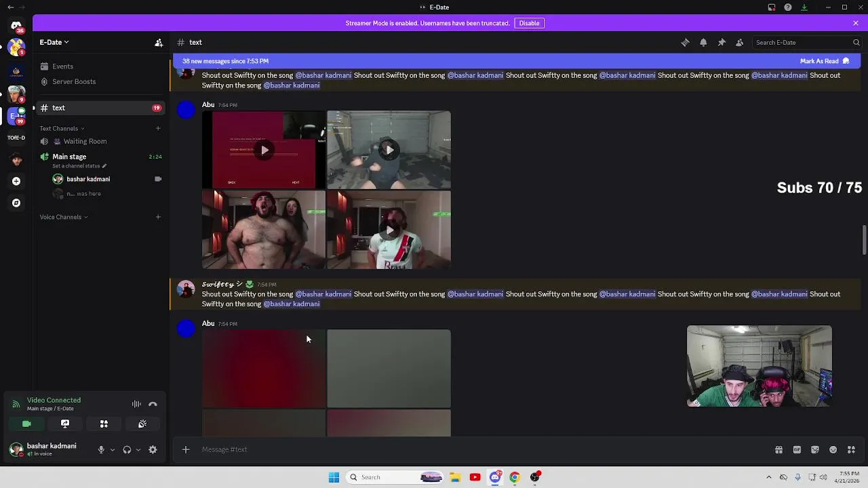Disable Streamer Mode via Disable button

point(529,23)
